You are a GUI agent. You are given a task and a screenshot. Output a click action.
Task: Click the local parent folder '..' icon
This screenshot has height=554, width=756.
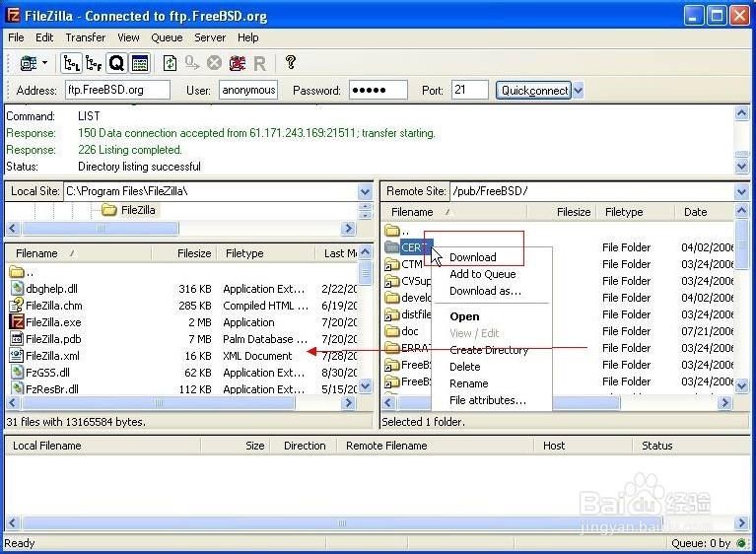(17, 272)
